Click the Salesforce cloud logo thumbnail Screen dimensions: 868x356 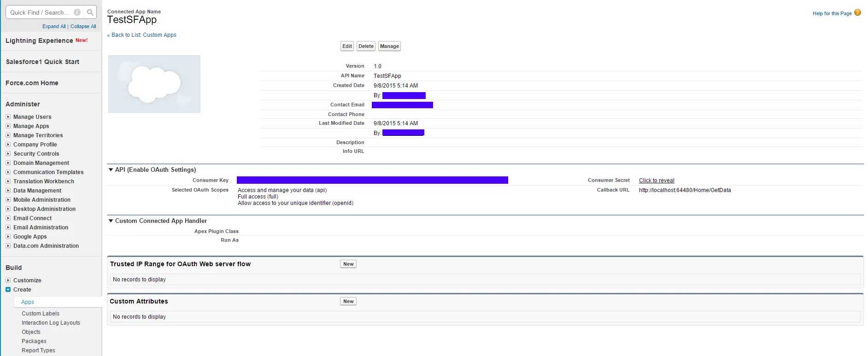[154, 84]
